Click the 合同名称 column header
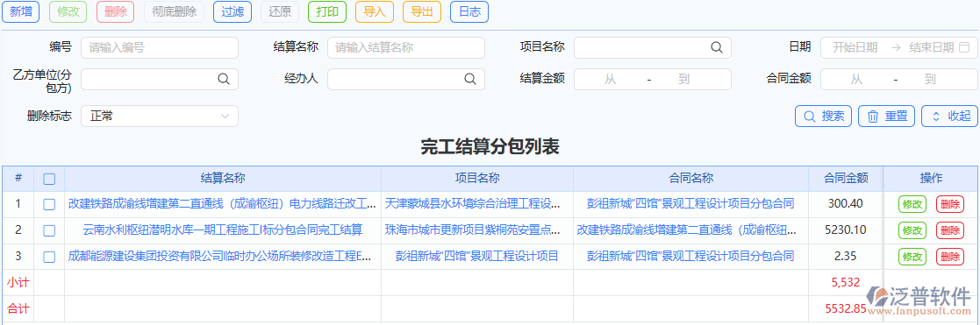980x325 pixels. click(x=690, y=178)
